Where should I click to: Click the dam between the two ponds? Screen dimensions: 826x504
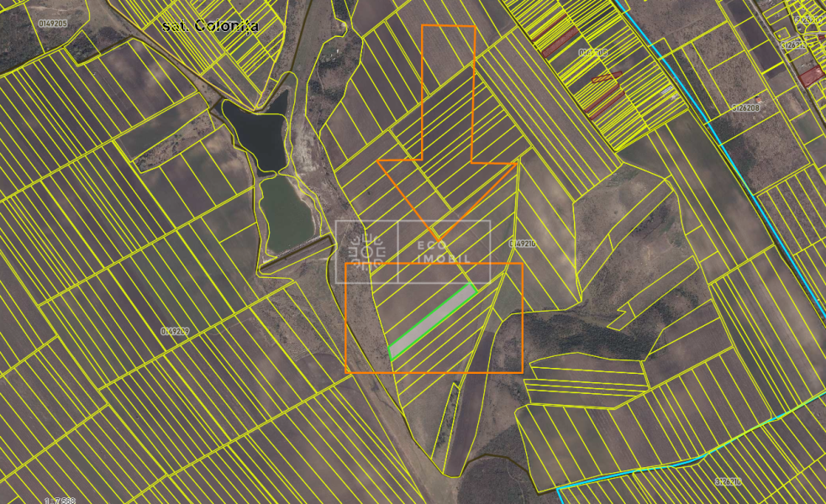(x=267, y=171)
